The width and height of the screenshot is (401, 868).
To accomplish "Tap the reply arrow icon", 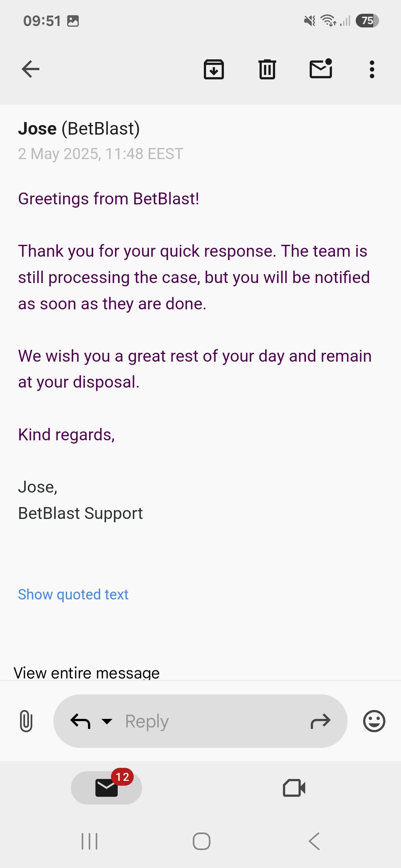I will 80,721.
